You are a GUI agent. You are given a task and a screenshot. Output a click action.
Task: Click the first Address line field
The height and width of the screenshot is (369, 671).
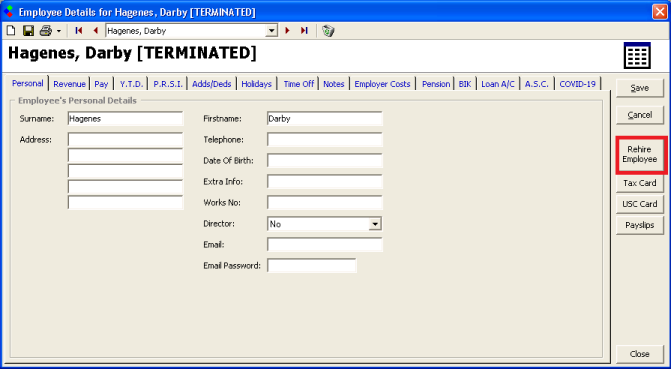coord(125,140)
